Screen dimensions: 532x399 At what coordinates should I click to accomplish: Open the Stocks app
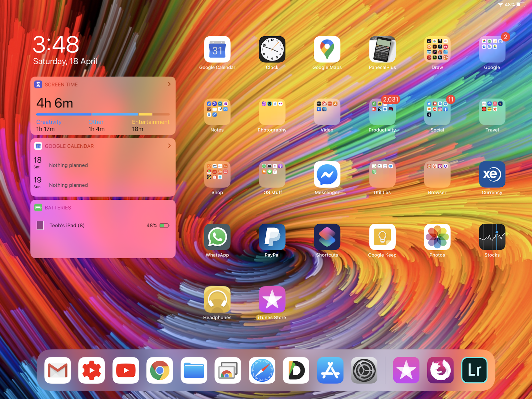click(492, 237)
